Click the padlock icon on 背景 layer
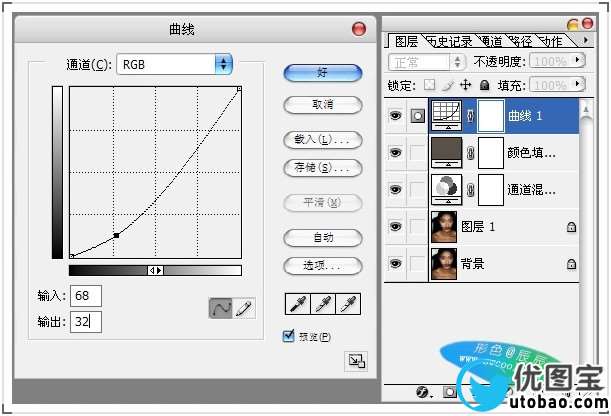 tap(571, 264)
